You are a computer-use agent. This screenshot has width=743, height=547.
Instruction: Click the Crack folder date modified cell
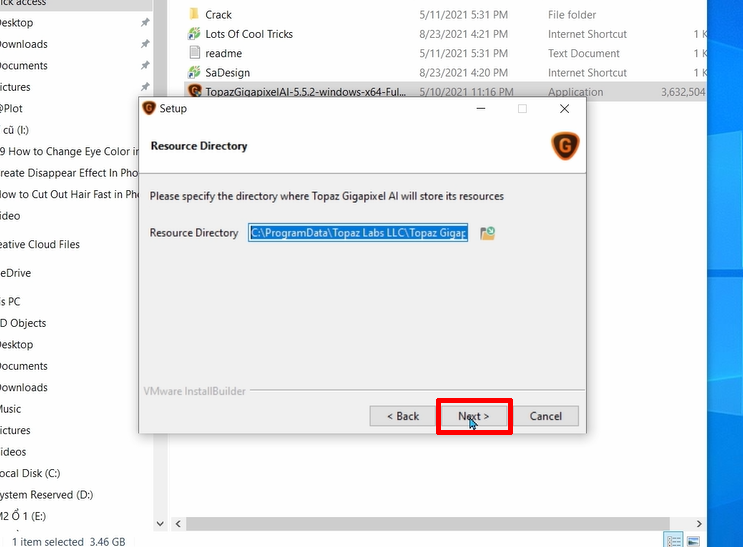click(463, 15)
